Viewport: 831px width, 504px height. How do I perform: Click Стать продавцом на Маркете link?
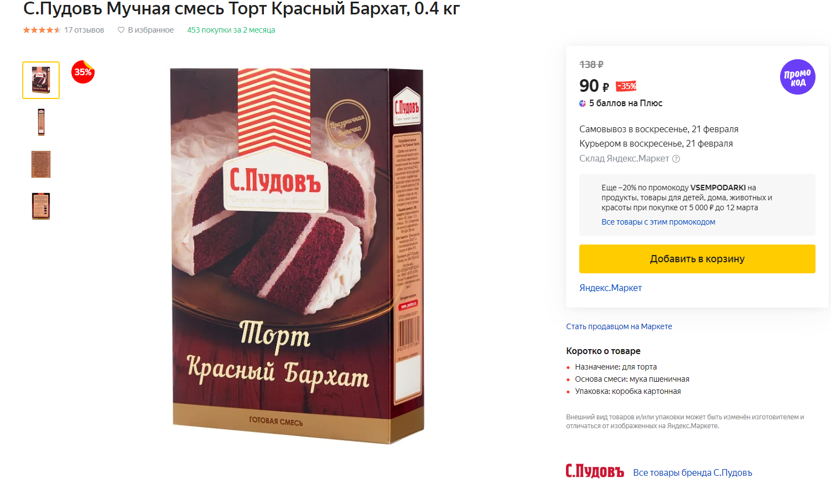click(619, 326)
